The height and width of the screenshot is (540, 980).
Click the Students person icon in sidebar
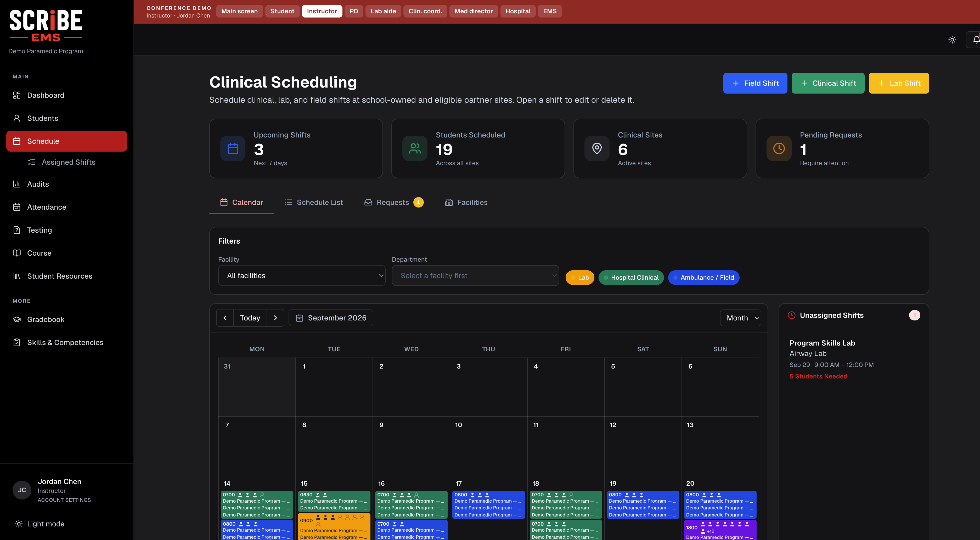point(17,118)
